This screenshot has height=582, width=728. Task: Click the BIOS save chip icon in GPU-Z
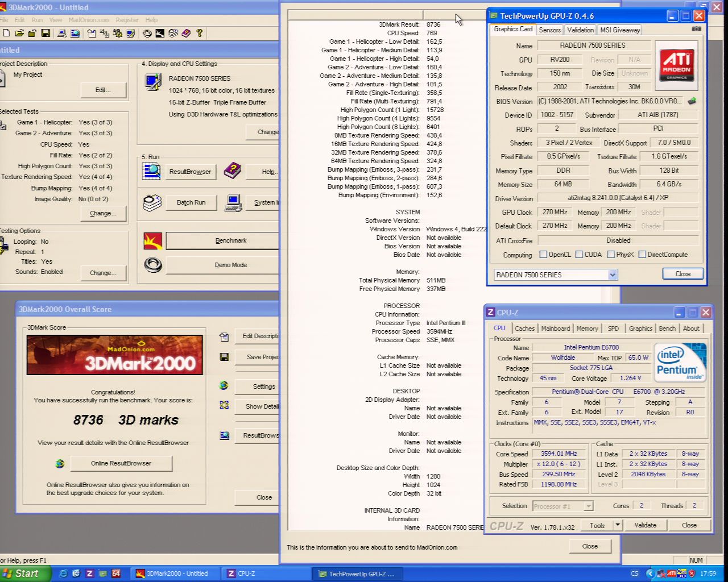click(692, 101)
